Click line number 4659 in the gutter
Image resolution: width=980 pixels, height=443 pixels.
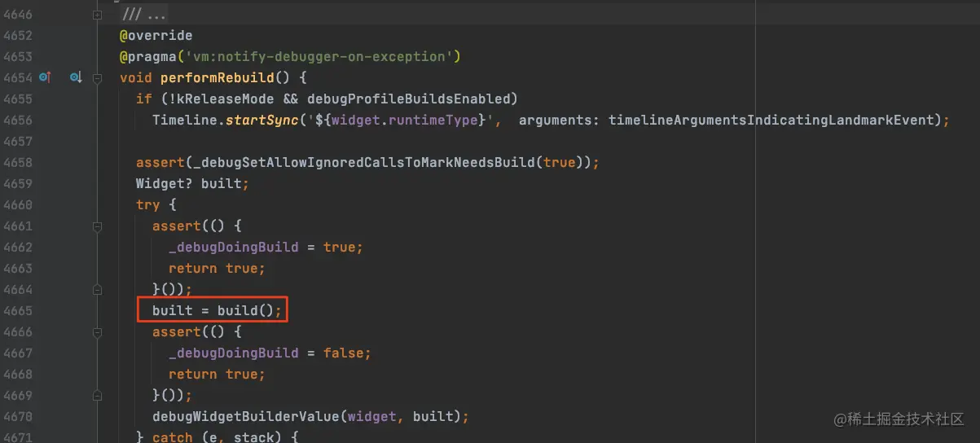click(x=18, y=184)
